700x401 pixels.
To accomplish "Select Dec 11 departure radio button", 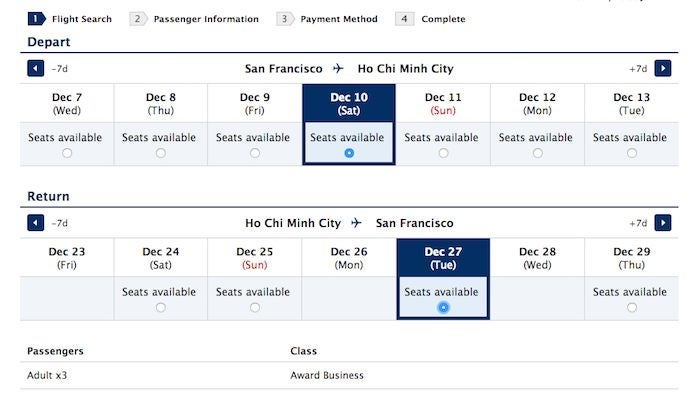I will [x=443, y=153].
